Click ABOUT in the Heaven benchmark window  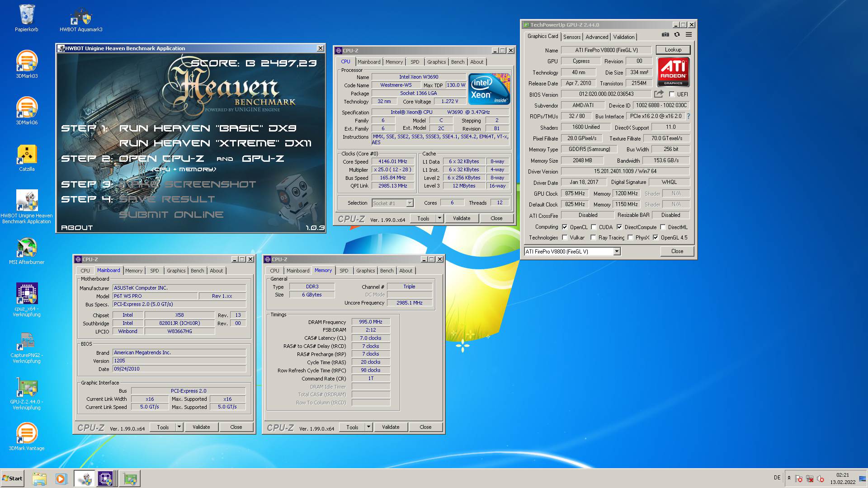click(77, 228)
